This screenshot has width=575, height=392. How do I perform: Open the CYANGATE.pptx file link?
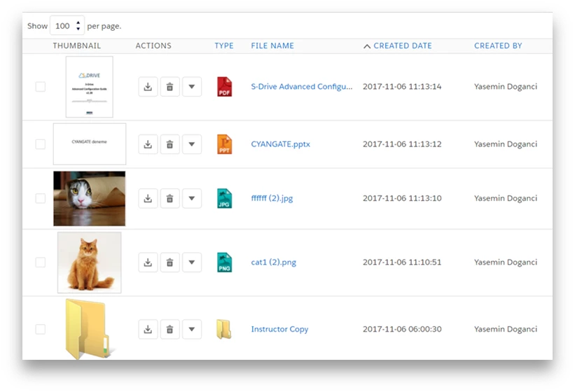[x=280, y=144]
